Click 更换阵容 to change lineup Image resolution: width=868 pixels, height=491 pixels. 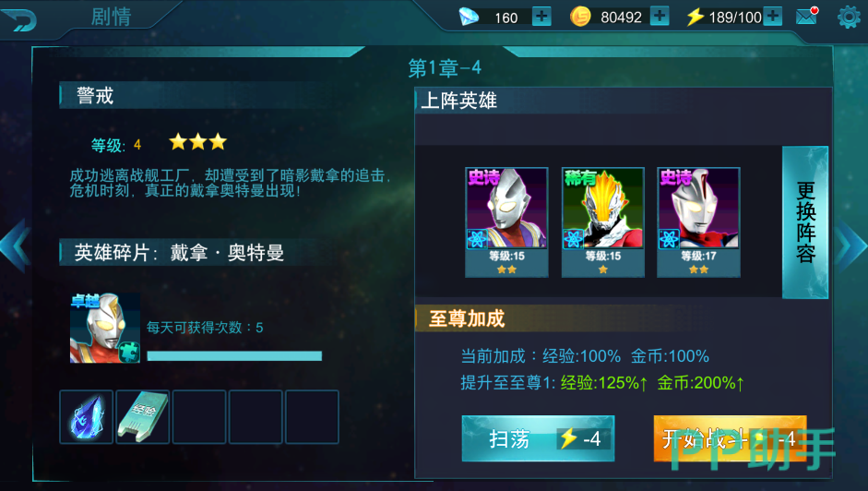(805, 222)
